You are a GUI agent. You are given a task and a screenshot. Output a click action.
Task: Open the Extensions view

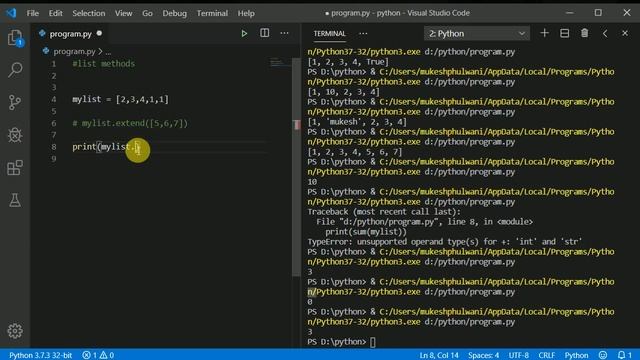click(x=15, y=167)
